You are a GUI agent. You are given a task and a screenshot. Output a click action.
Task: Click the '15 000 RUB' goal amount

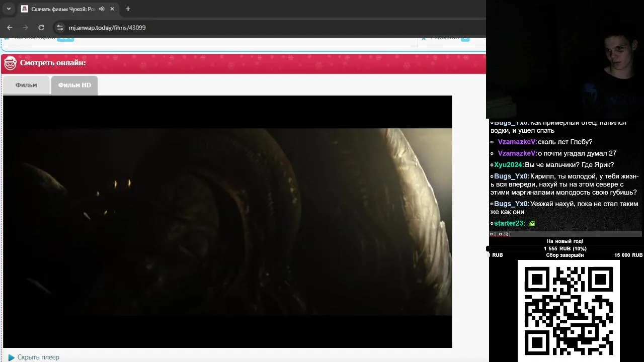[628, 255]
